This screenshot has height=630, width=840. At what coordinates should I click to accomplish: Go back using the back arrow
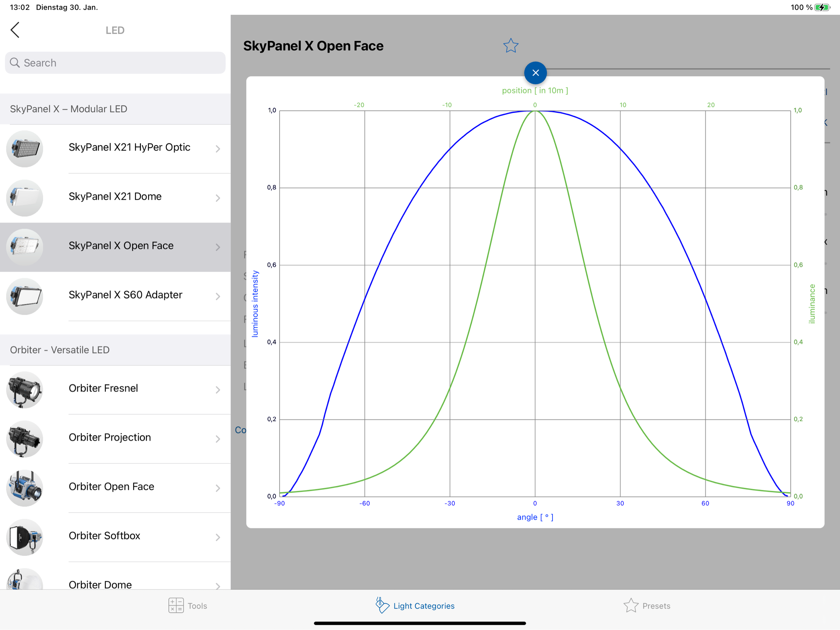(x=15, y=30)
